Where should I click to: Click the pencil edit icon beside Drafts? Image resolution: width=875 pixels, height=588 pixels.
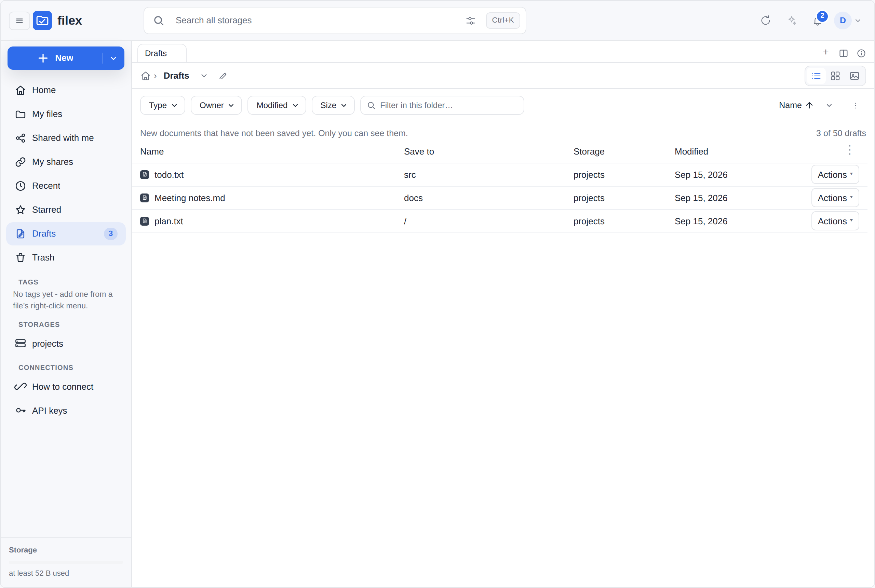pyautogui.click(x=223, y=76)
